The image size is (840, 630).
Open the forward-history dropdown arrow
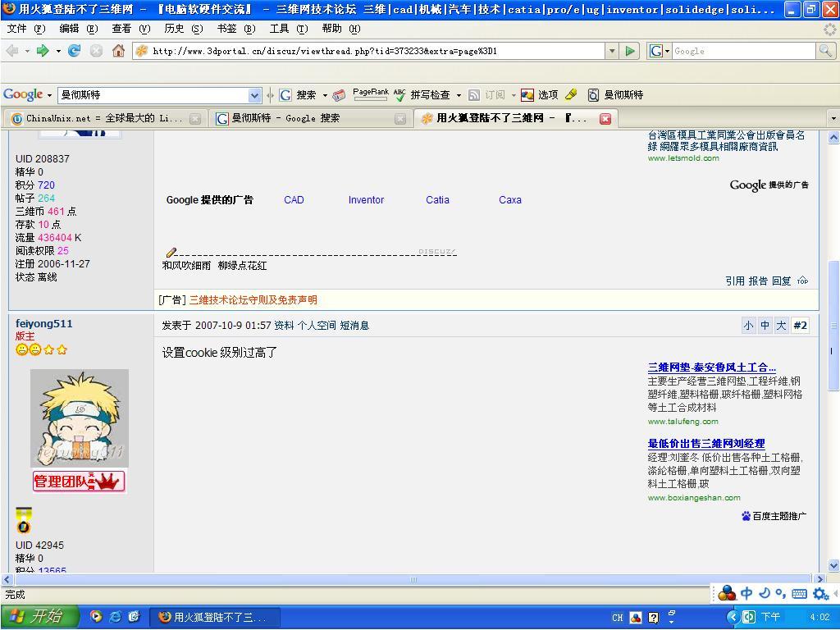click(58, 51)
